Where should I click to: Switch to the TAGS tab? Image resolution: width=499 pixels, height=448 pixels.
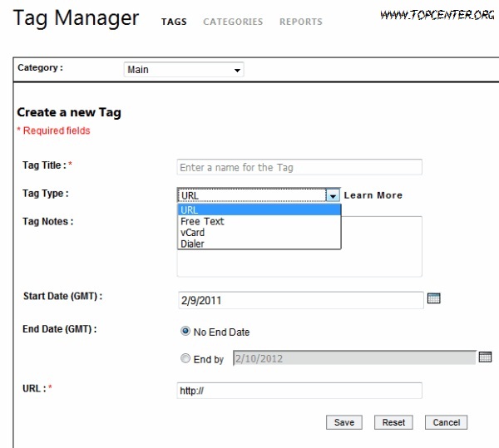[174, 22]
